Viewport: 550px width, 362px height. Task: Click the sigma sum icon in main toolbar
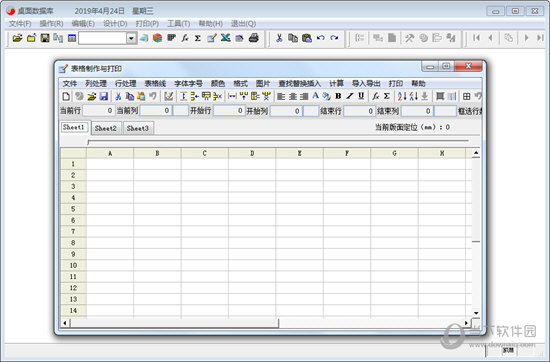pyautogui.click(x=198, y=38)
